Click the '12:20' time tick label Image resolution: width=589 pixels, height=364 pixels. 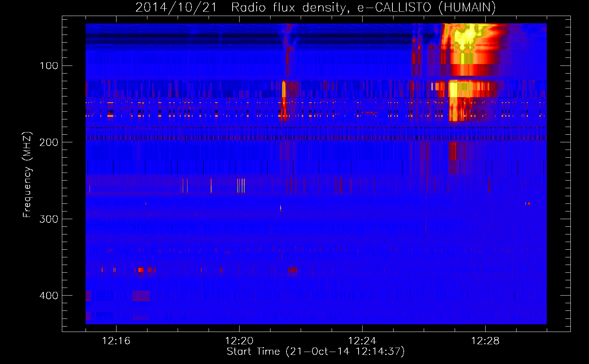[239, 341]
